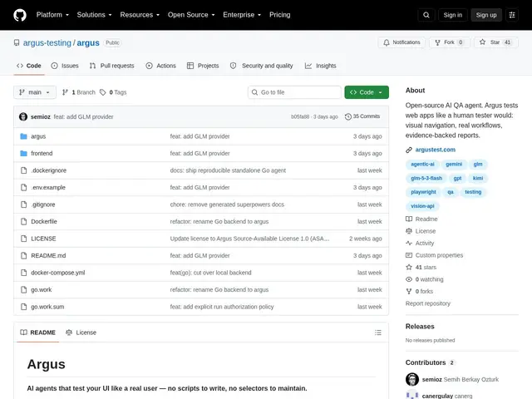Image resolution: width=532 pixels, height=399 pixels.
Task: Click the LICENSE file icon
Action: pyautogui.click(x=23, y=239)
